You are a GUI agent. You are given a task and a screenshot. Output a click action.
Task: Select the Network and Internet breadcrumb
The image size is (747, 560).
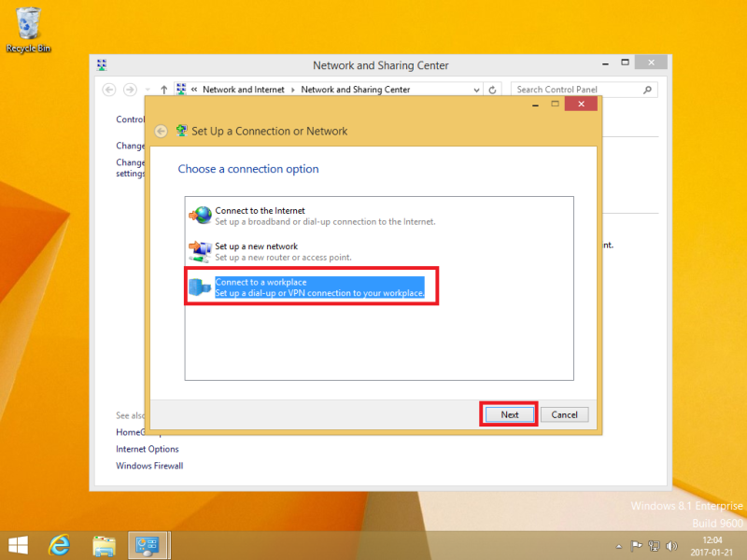tap(246, 90)
